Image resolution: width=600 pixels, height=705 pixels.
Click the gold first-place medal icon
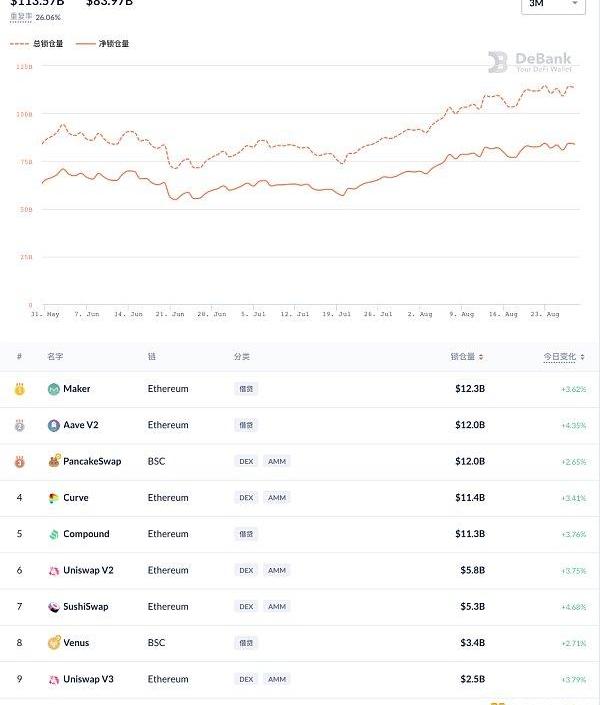(19, 389)
